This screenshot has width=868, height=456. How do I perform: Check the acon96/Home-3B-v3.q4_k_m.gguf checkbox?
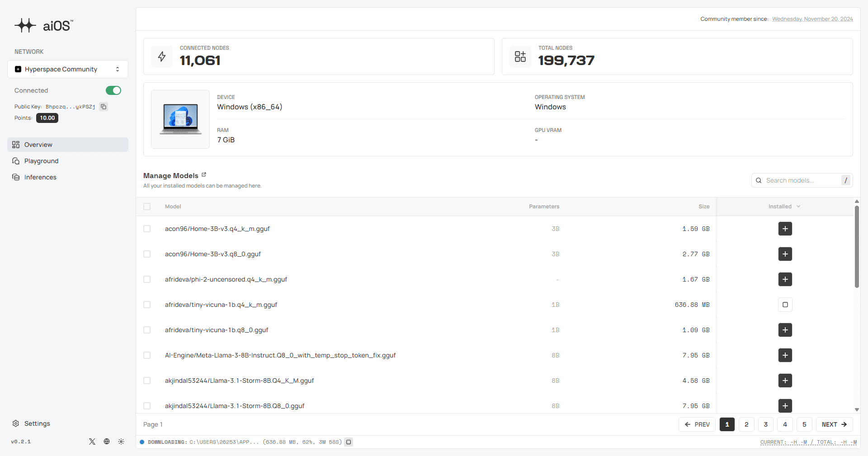coord(147,229)
